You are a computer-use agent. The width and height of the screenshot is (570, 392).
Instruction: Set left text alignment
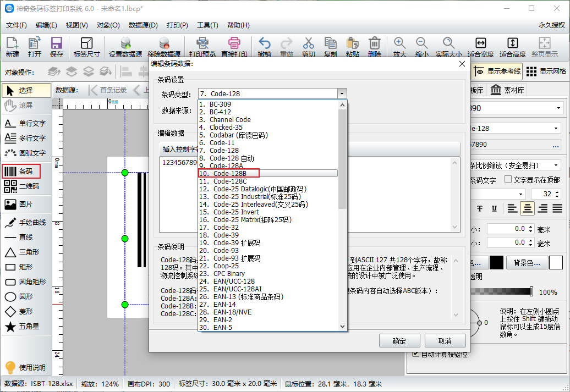512,208
